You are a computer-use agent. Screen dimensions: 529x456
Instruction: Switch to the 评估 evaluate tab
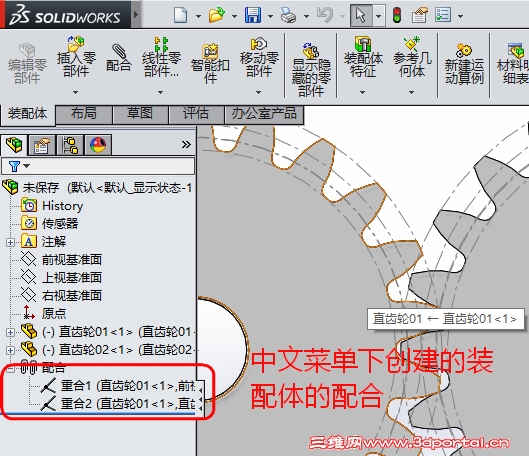196,114
